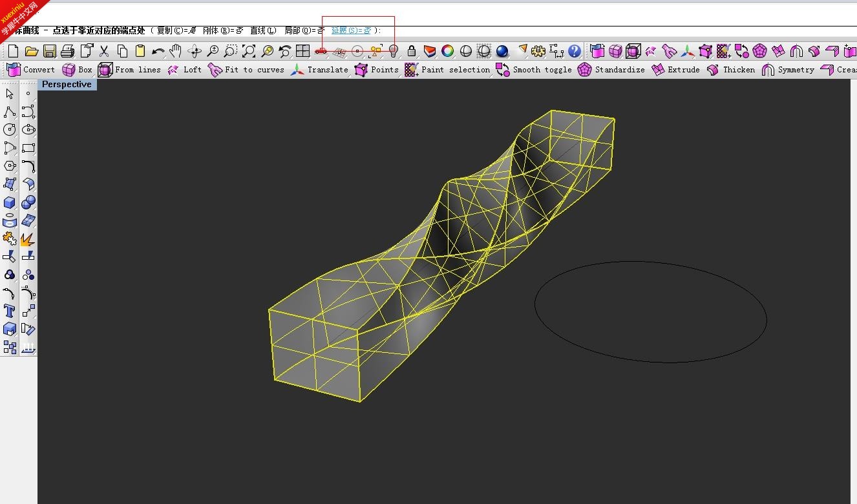Click the From lines button
857x504 pixels.
click(129, 70)
